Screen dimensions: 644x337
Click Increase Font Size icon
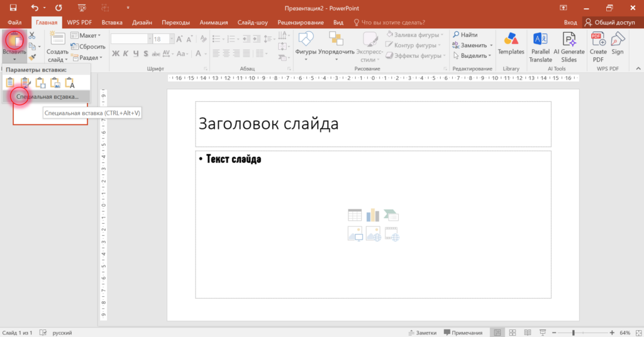click(179, 39)
